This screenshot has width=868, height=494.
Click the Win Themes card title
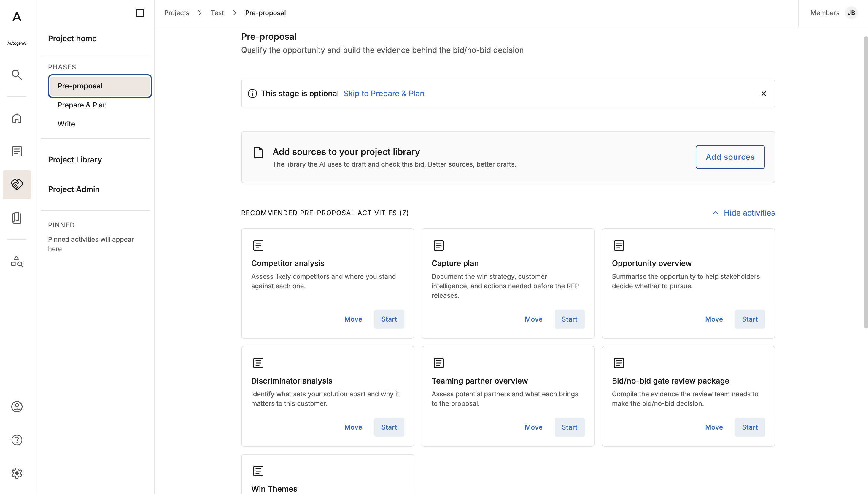(x=274, y=489)
